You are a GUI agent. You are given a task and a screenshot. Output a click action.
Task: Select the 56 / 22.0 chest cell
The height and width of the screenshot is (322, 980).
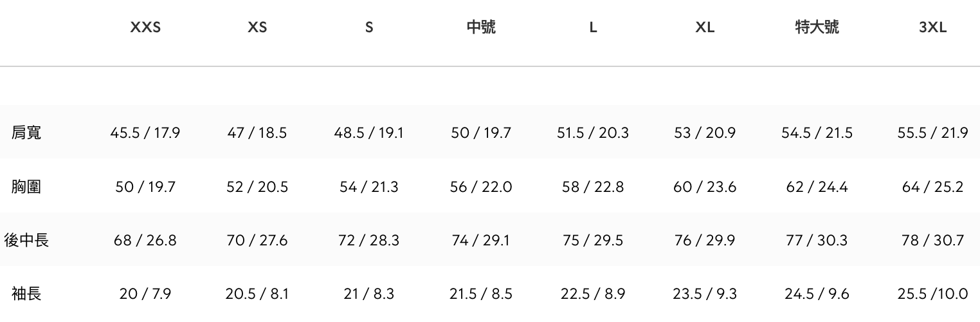(x=481, y=187)
